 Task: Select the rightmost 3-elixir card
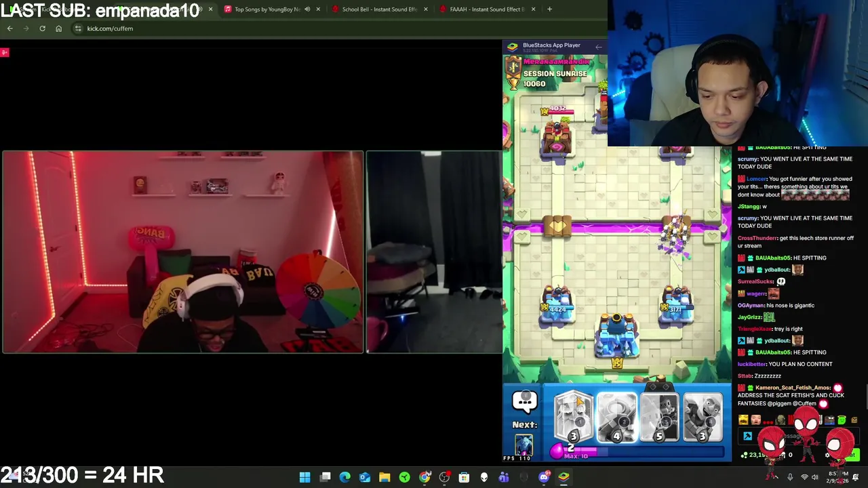[x=703, y=417]
